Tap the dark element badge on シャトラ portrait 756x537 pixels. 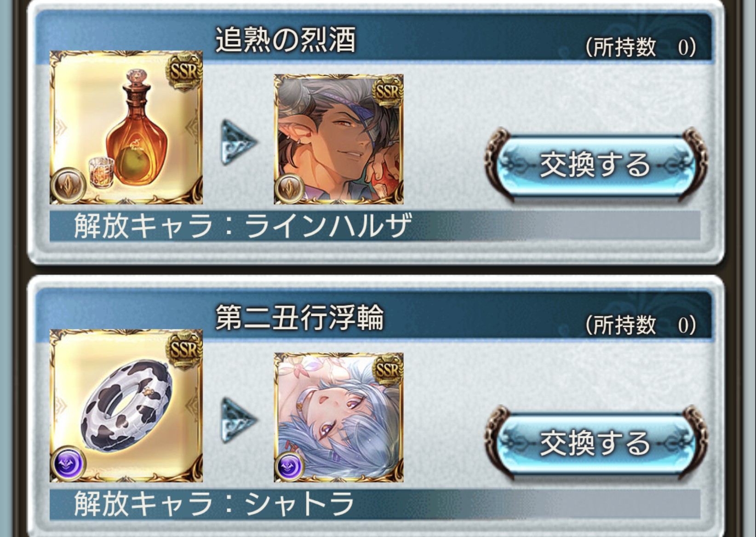(x=290, y=467)
